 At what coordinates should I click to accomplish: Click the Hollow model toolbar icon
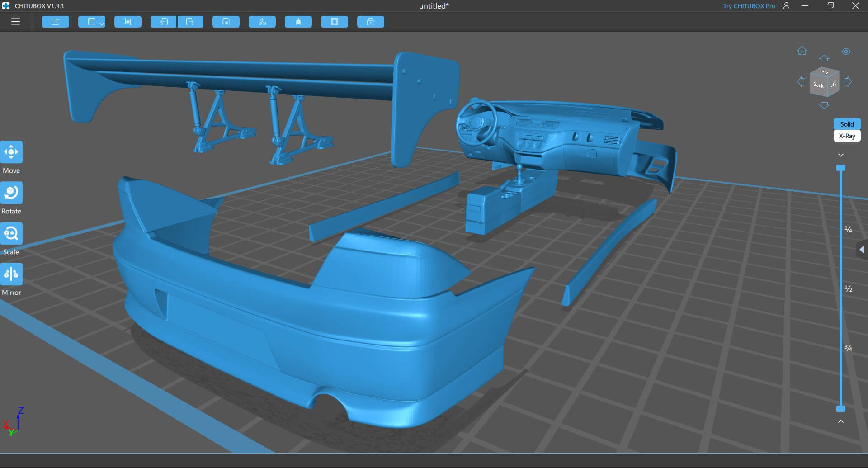[x=298, y=22]
